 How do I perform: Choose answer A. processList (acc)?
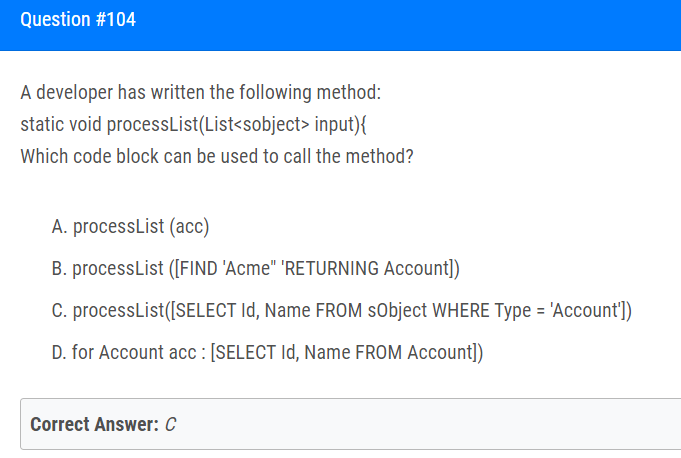tap(130, 227)
